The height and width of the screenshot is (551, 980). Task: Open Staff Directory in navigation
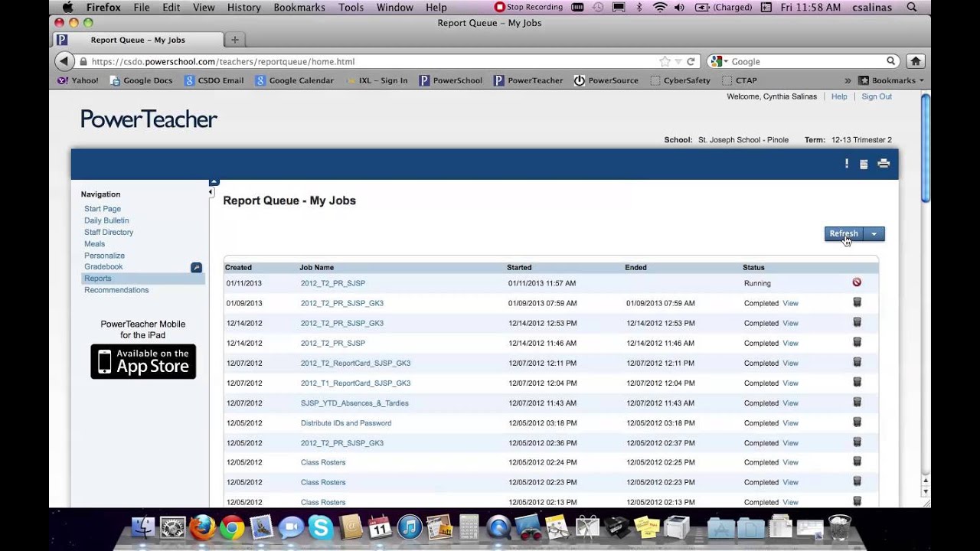109,232
